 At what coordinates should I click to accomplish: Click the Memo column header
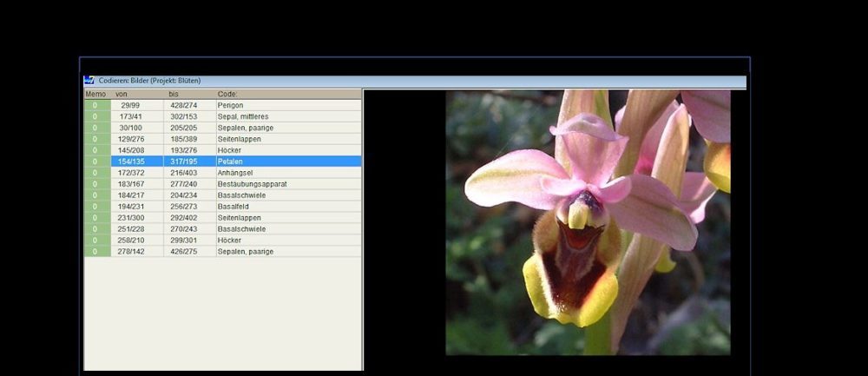pyautogui.click(x=95, y=94)
